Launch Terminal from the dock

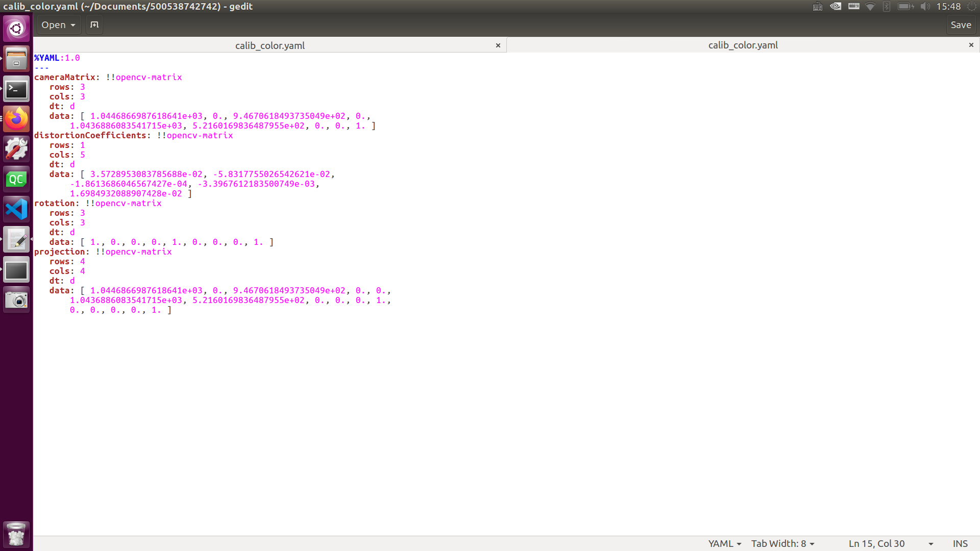point(16,89)
